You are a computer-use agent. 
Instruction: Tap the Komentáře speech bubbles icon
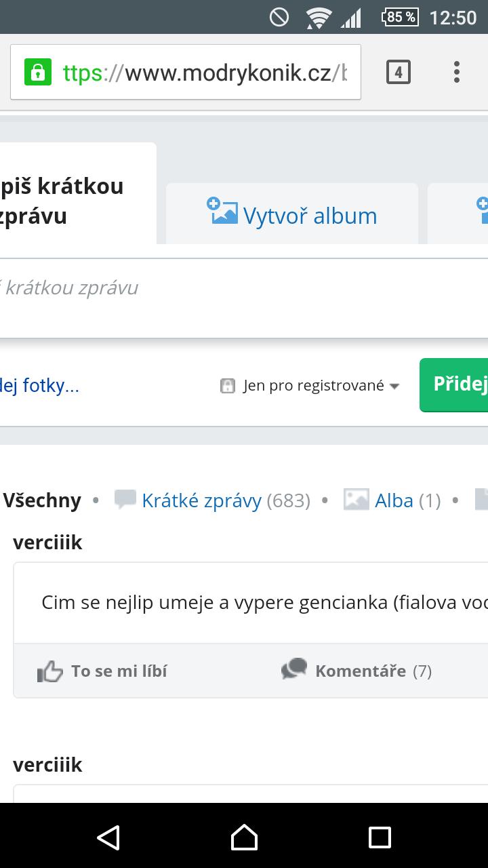coord(294,670)
